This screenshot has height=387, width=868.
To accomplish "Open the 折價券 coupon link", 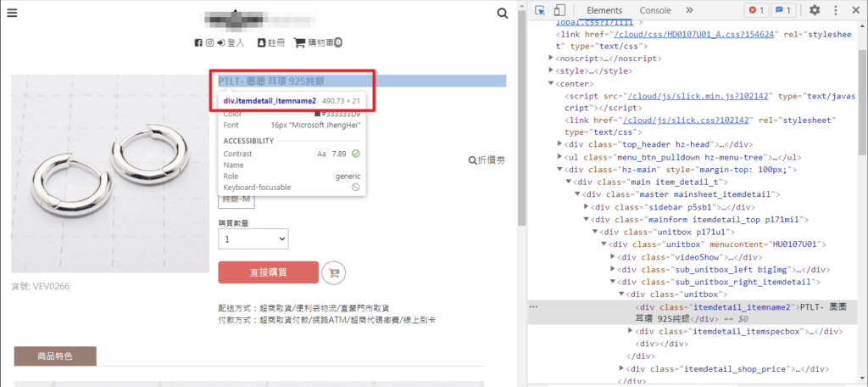I will coord(487,160).
